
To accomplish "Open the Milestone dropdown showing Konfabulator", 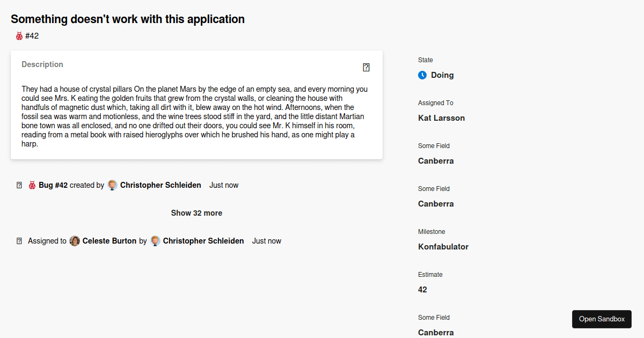I will [x=443, y=246].
